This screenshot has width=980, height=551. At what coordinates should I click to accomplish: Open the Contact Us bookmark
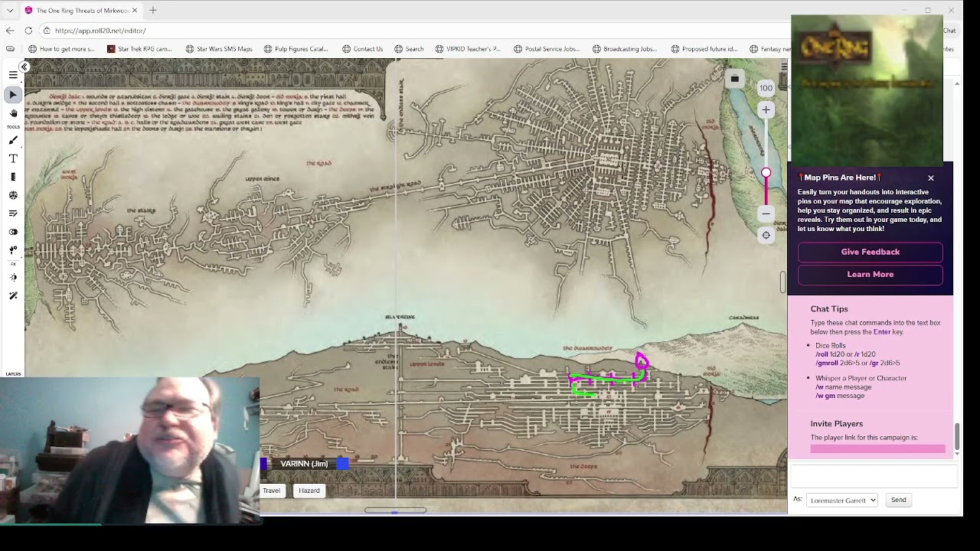pyautogui.click(x=362, y=49)
